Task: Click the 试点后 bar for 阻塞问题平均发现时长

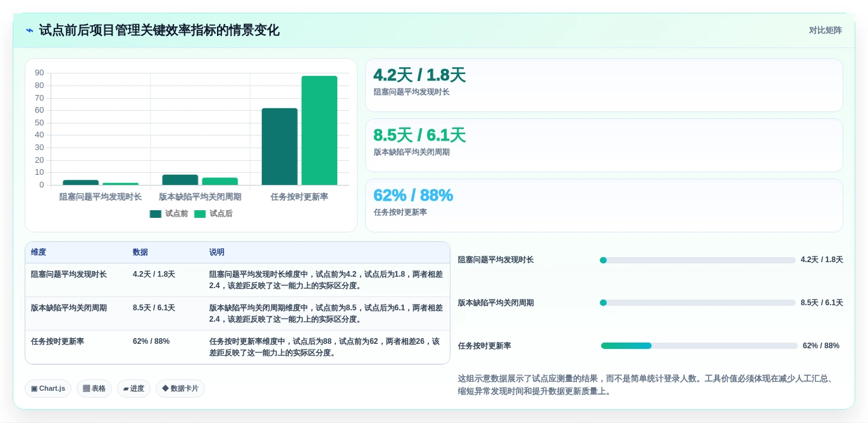Action: (x=121, y=184)
